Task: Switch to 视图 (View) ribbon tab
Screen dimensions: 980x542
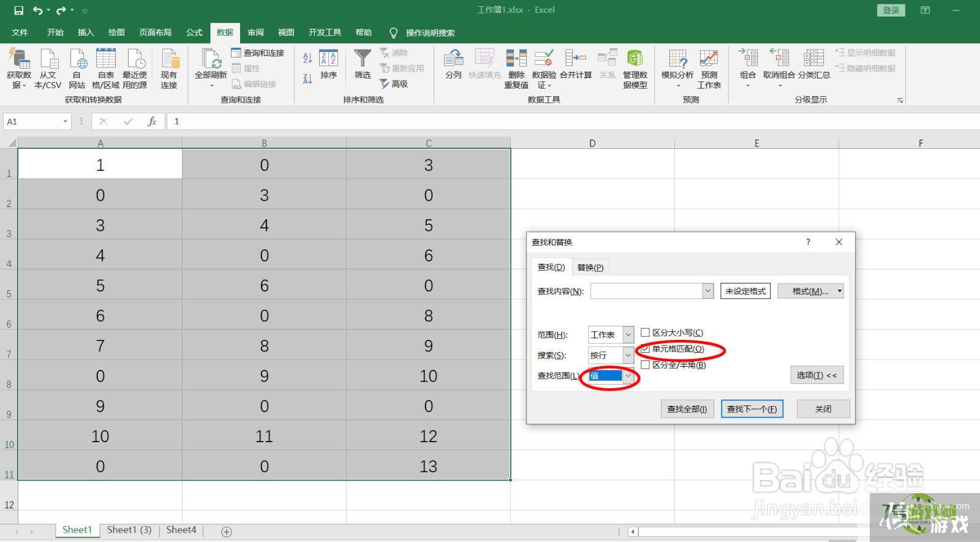Action: tap(286, 32)
